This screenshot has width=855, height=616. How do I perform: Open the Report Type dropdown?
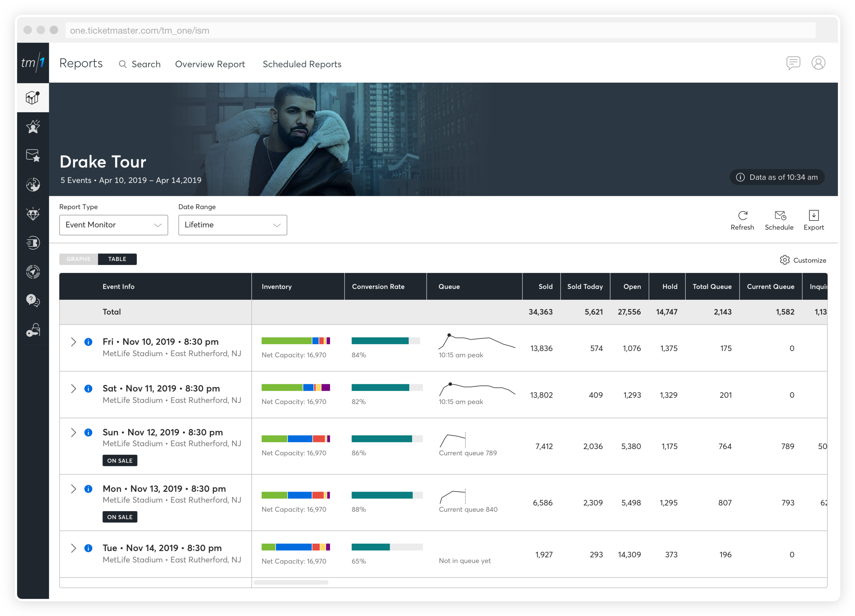click(114, 225)
